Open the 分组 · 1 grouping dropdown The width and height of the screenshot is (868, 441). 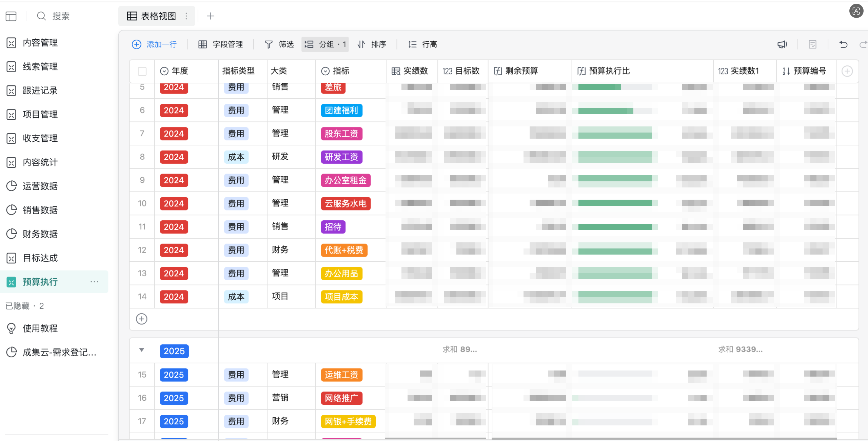[x=325, y=44]
